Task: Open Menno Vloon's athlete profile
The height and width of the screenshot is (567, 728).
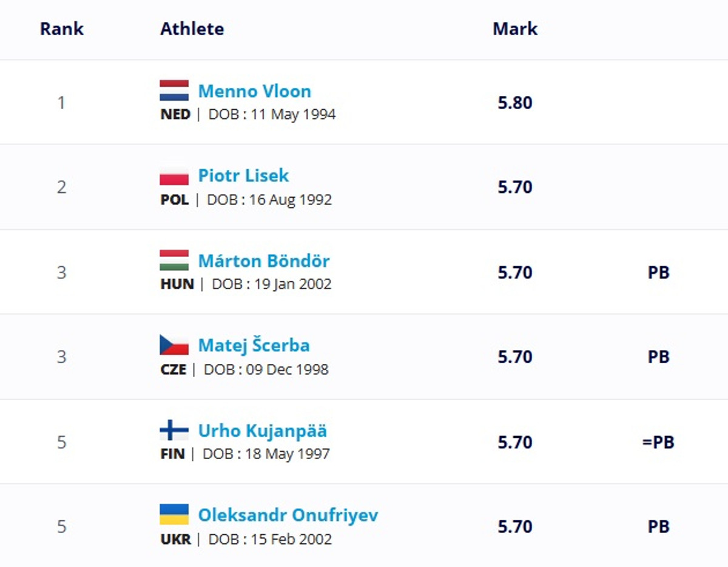Action: 254,91
